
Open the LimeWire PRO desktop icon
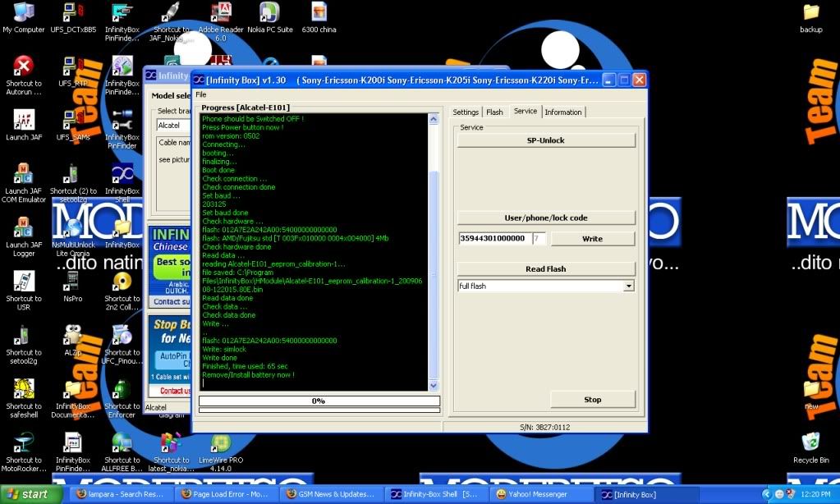coord(220,444)
